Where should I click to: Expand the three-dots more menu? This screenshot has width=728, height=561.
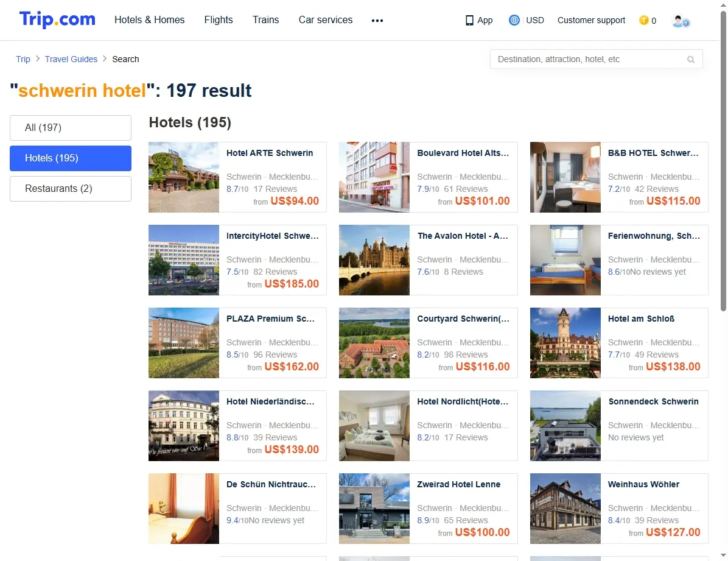[377, 21]
